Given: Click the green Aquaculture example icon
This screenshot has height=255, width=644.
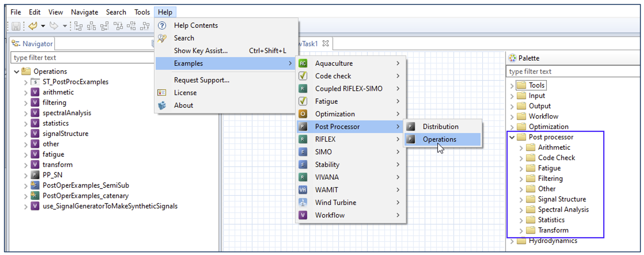Looking at the screenshot, I should pyautogui.click(x=303, y=64).
